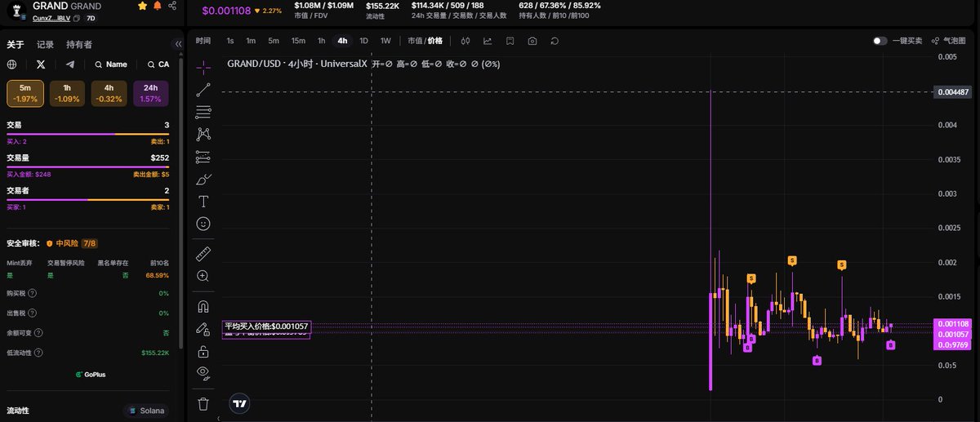Switch to 1m timeframe
The image size is (980, 422).
(x=251, y=41)
